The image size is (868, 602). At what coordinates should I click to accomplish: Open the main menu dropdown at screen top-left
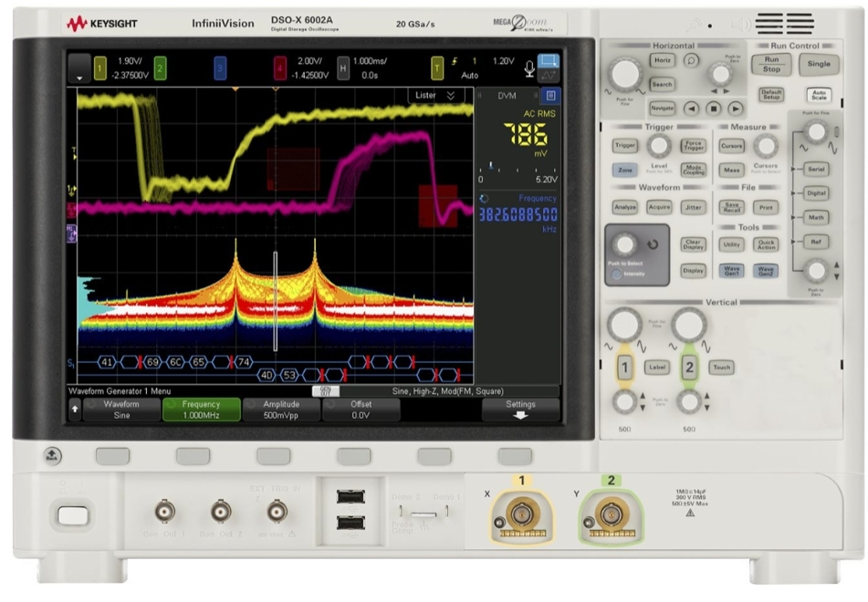click(x=79, y=68)
